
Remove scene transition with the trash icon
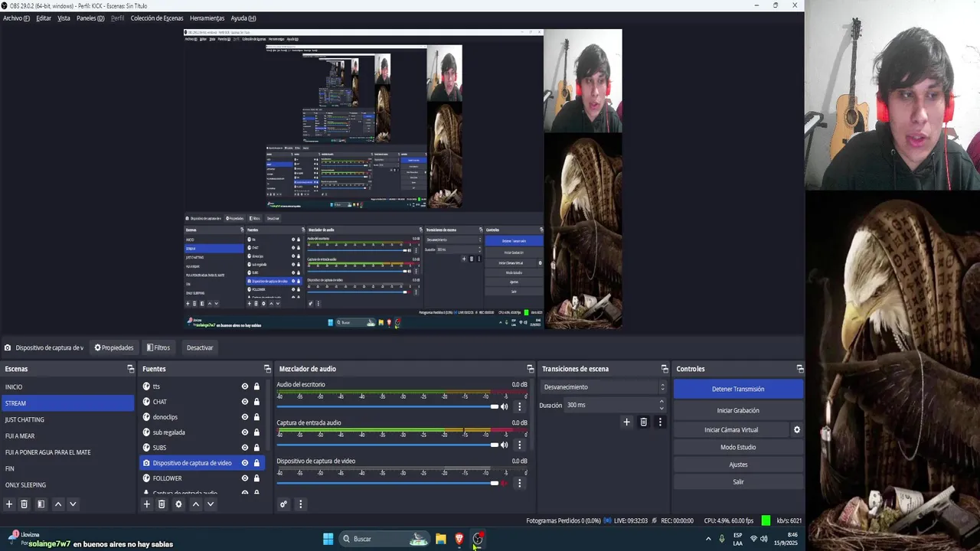[x=644, y=422]
